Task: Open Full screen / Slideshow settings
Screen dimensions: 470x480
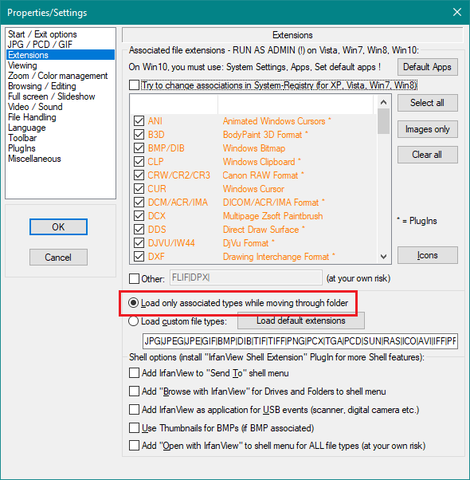Action: pyautogui.click(x=51, y=96)
